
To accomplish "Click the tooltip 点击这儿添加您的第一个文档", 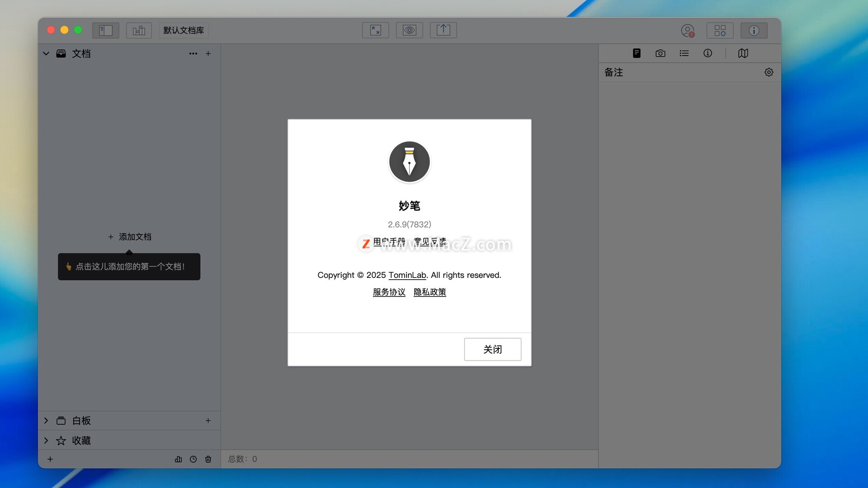I will pyautogui.click(x=129, y=267).
